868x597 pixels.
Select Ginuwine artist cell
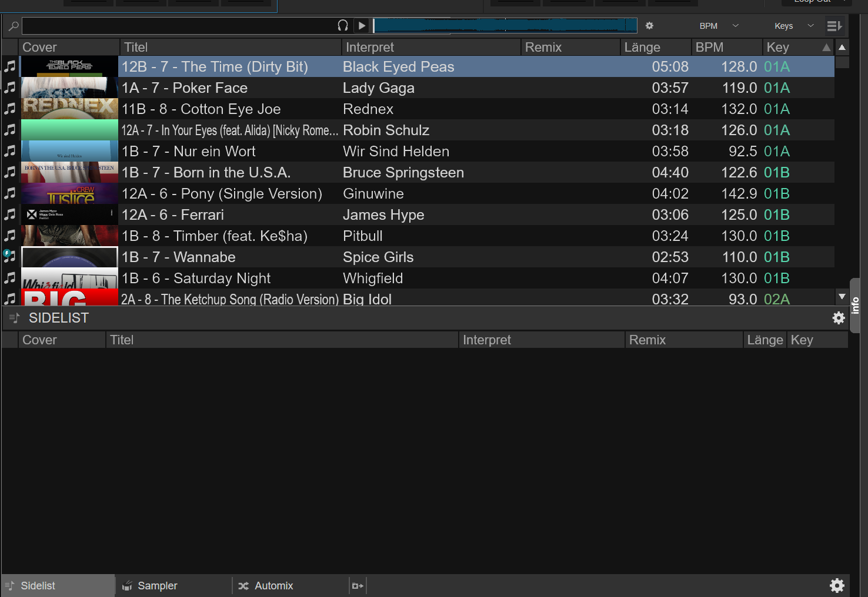point(373,193)
